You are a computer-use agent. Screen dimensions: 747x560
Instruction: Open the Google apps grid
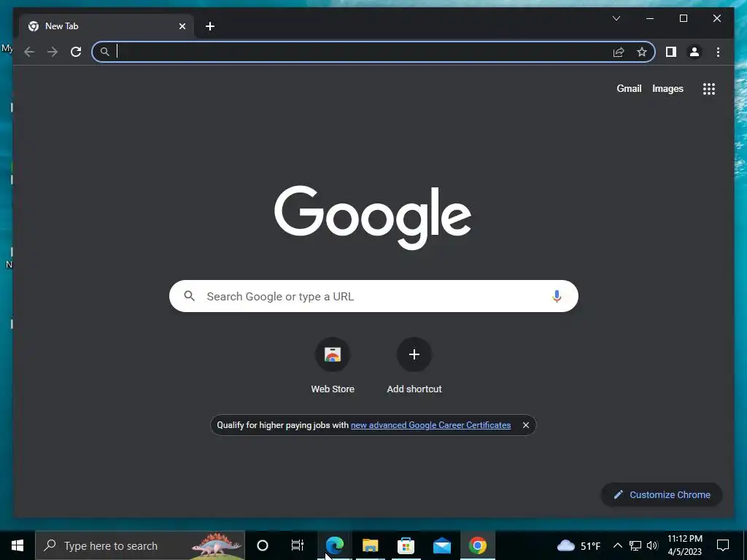709,89
